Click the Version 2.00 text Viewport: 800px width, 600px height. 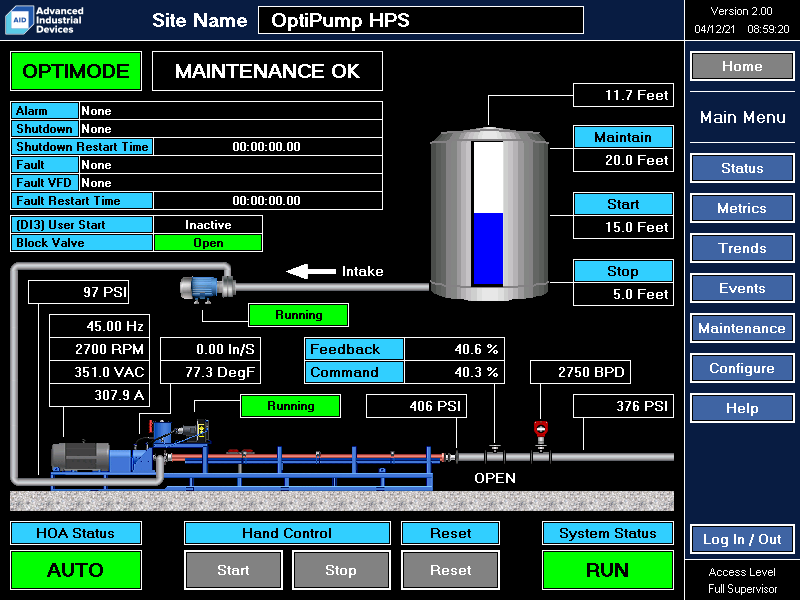point(742,11)
